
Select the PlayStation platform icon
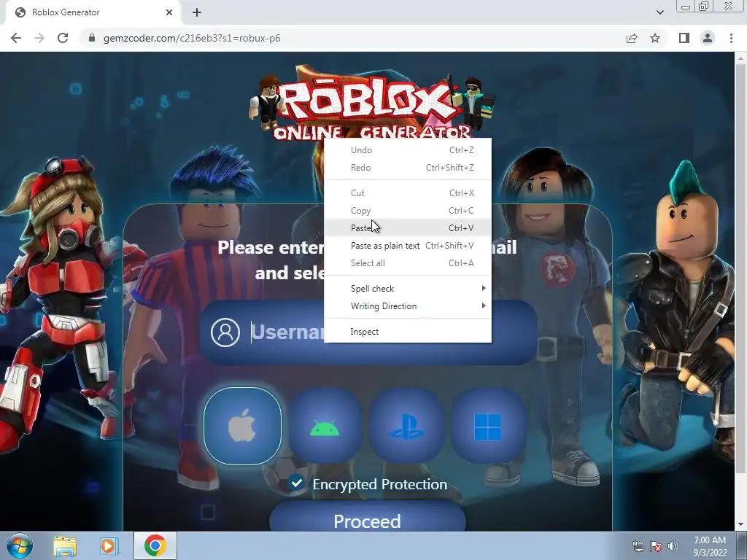(x=406, y=426)
